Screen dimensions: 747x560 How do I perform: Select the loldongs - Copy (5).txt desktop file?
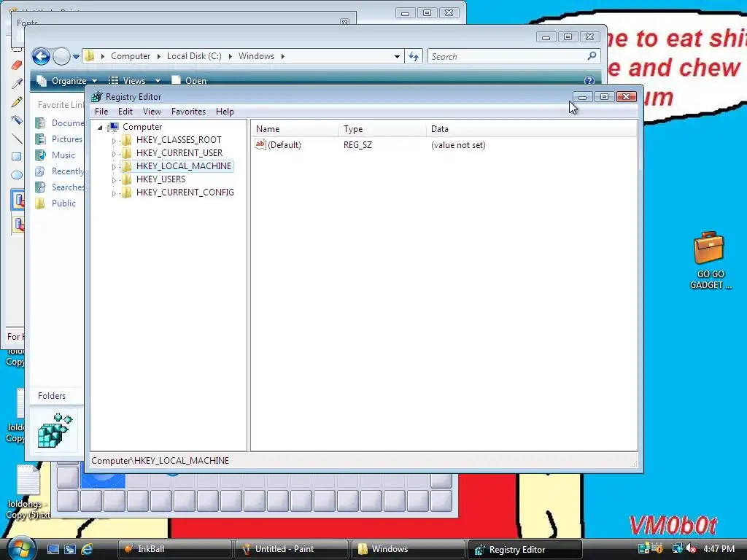click(28, 492)
